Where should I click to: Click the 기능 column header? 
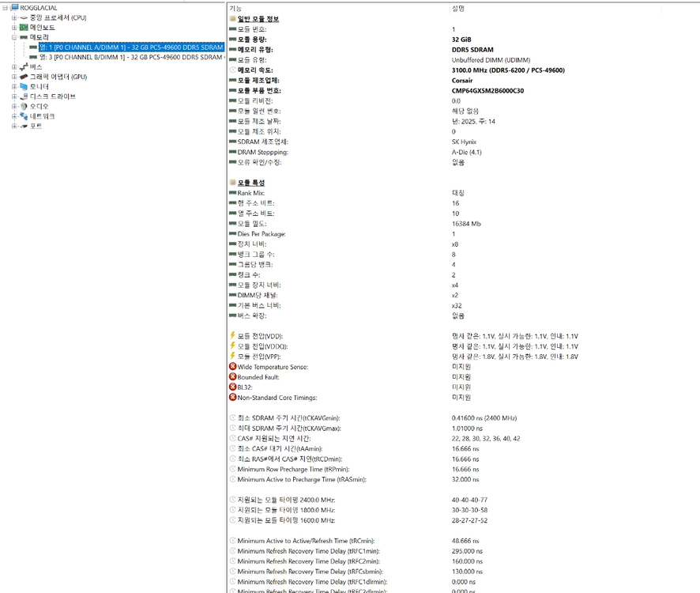(x=235, y=9)
